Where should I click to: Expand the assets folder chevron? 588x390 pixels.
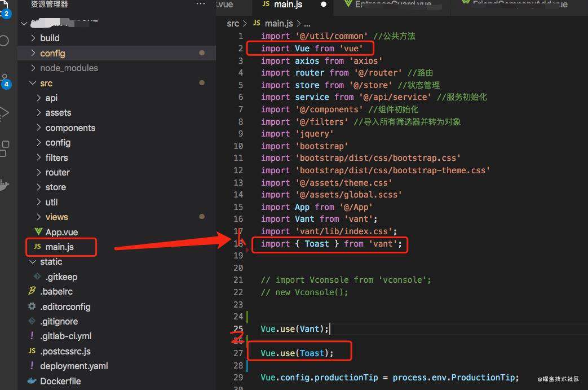[39, 113]
